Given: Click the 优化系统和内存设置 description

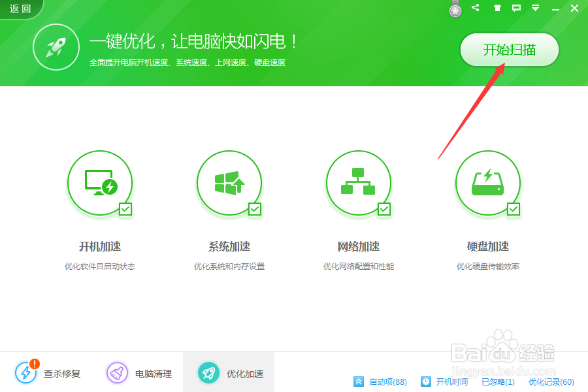Looking at the screenshot, I should coord(229,267).
